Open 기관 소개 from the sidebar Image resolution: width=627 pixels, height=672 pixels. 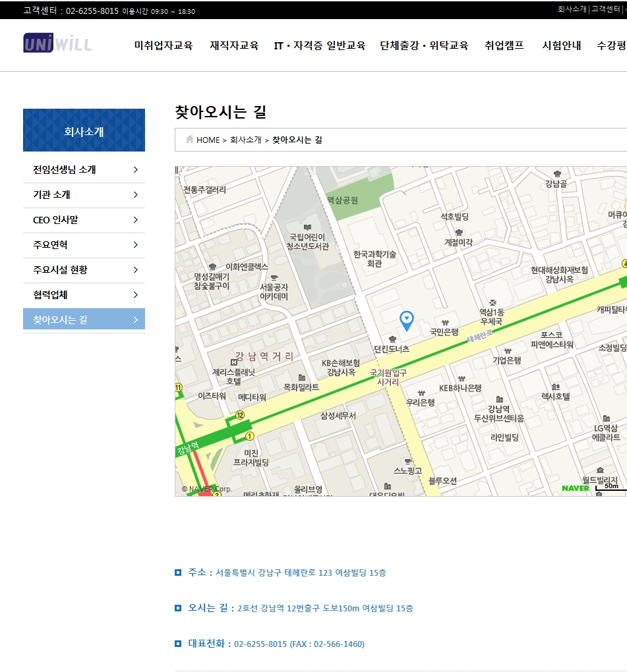pos(84,195)
